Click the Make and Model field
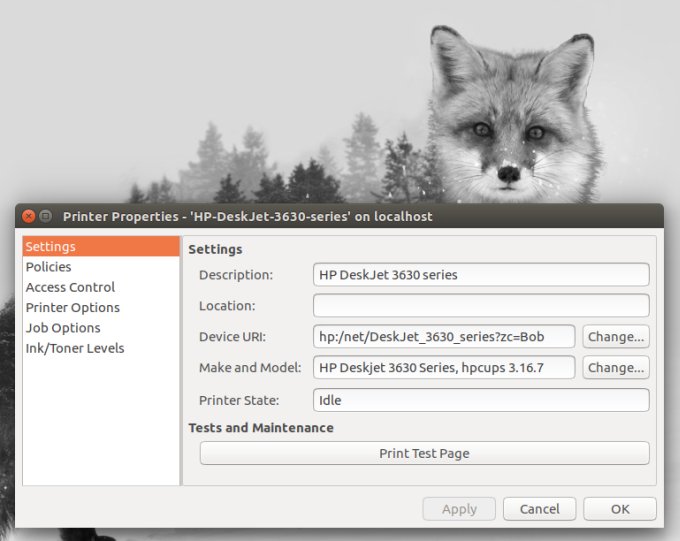Screen dimensions: 680x541 444,368
